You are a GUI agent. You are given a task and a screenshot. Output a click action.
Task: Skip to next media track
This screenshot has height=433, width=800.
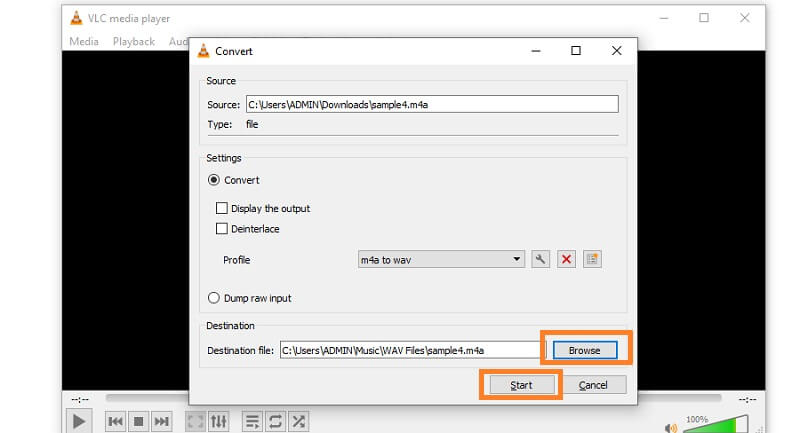pos(162,421)
